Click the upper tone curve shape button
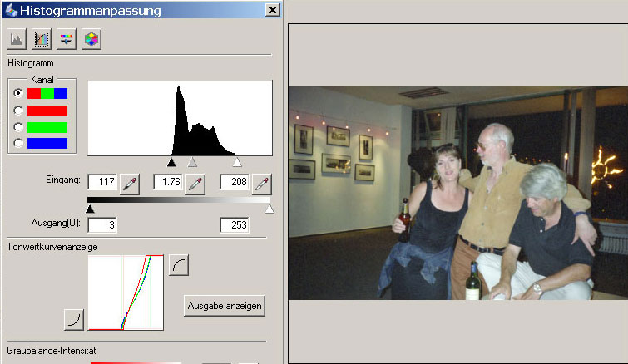Image resolution: width=628 pixels, height=364 pixels. point(179,265)
